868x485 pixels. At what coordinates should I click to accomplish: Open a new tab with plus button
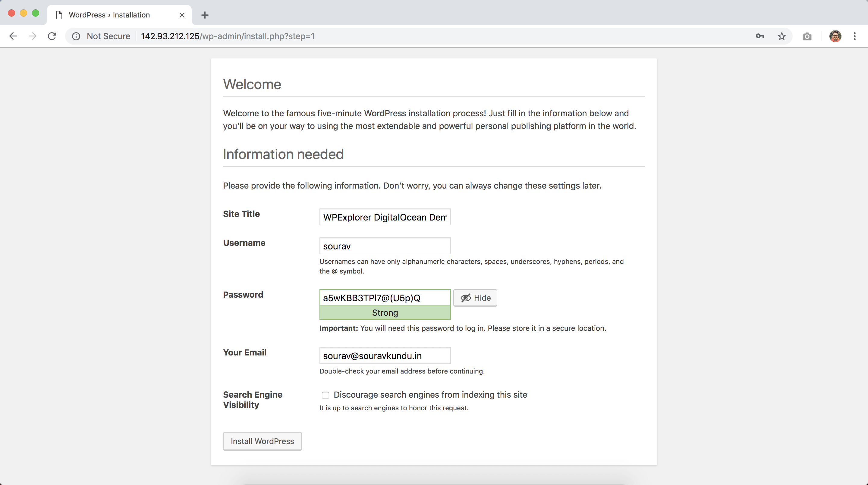click(205, 15)
